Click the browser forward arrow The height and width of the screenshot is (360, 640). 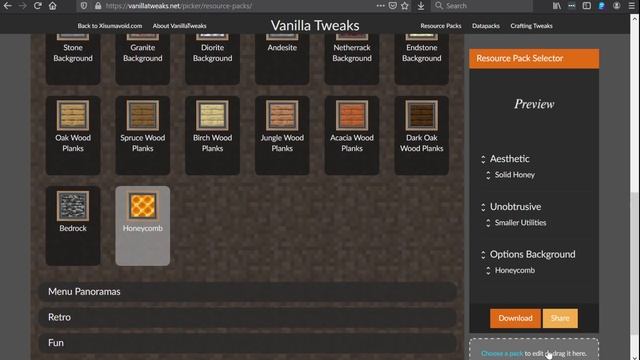pos(22,6)
